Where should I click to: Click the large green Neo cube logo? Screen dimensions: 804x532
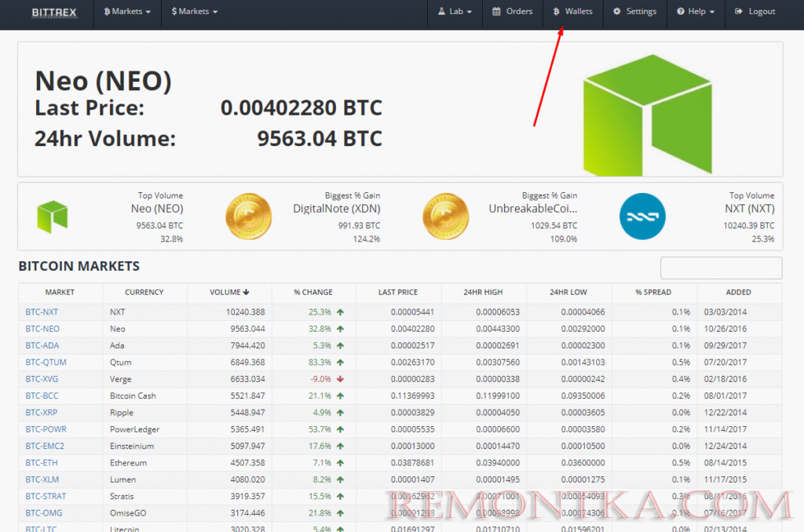point(648,115)
